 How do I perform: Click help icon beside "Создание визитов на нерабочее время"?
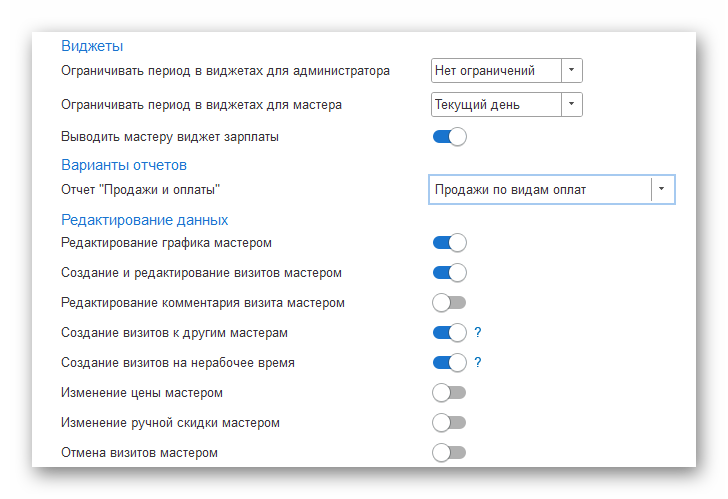[478, 363]
